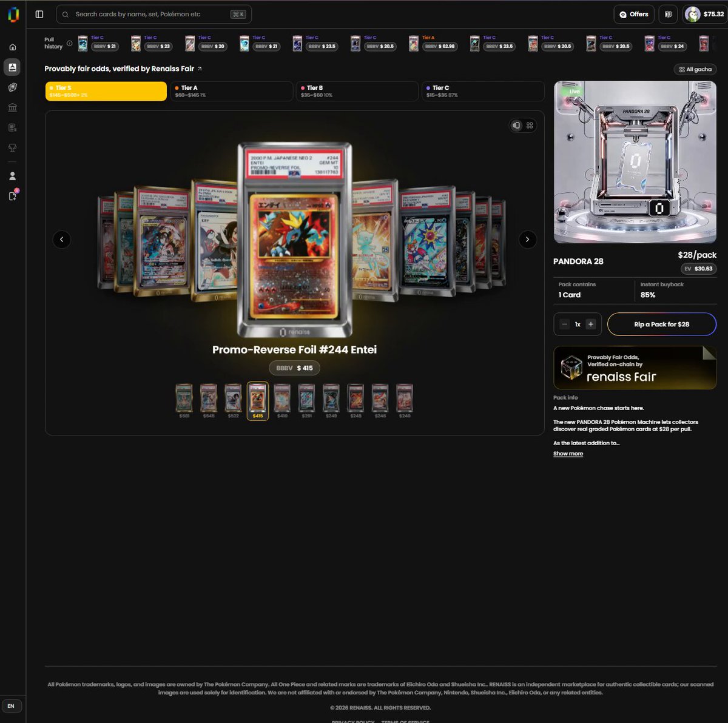Select the Tier A tab
The image size is (728, 723).
(x=232, y=91)
